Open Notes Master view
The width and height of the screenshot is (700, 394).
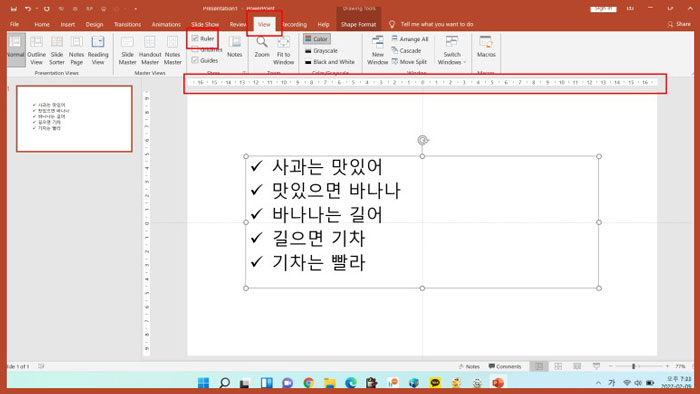[172, 50]
